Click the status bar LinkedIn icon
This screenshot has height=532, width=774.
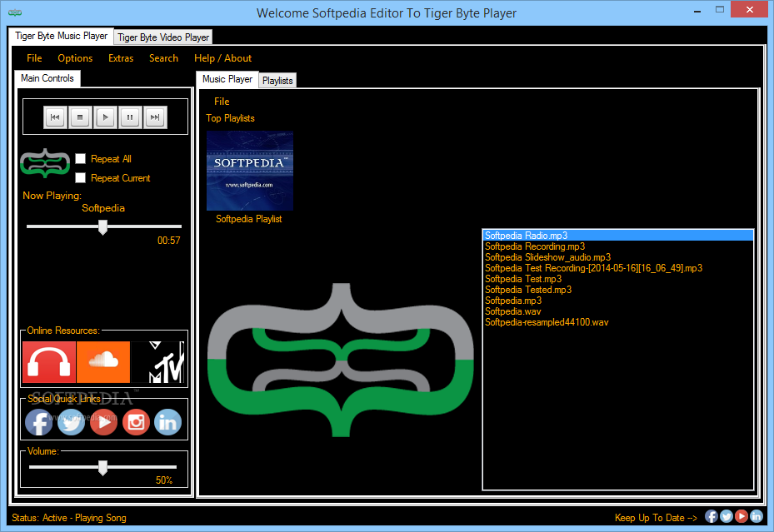click(757, 517)
